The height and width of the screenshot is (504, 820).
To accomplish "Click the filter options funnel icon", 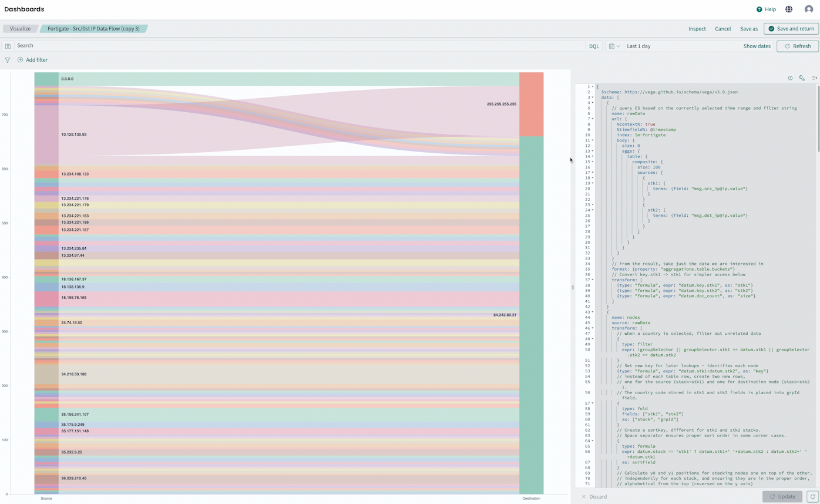I will [7, 60].
